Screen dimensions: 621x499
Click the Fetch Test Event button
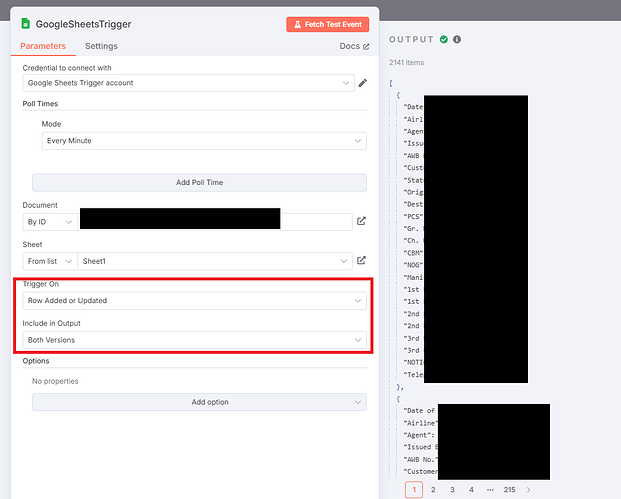[x=328, y=25]
